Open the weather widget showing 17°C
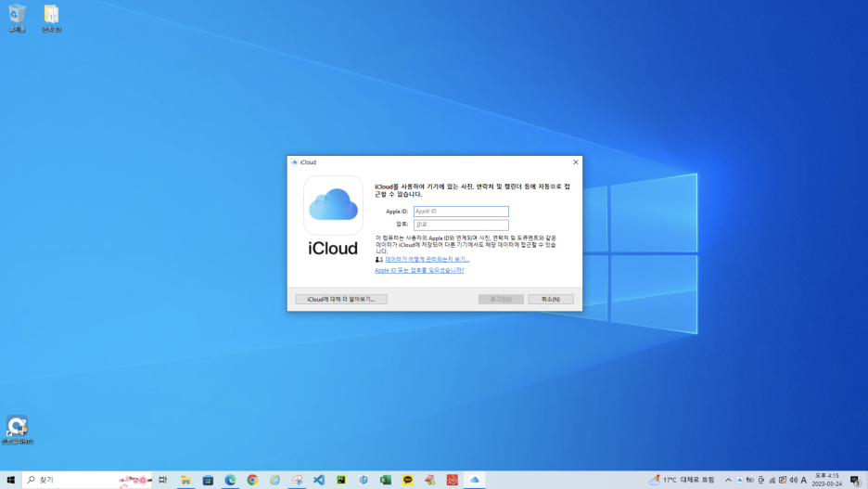Image resolution: width=868 pixels, height=489 pixels. tap(683, 480)
